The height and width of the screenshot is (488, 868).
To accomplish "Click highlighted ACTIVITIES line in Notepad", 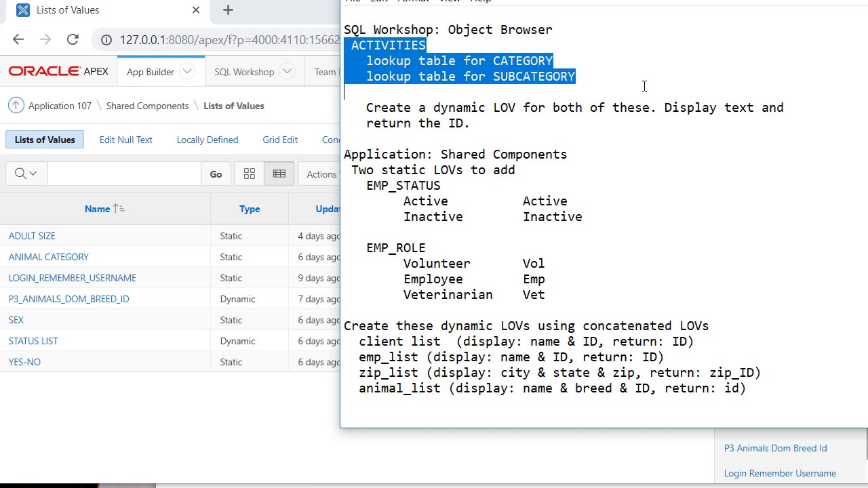I will 389,45.
